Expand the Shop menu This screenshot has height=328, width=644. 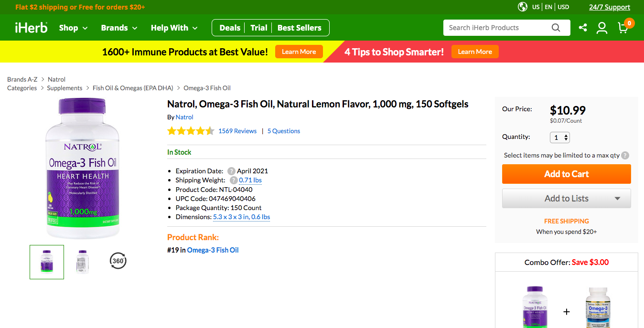[73, 28]
